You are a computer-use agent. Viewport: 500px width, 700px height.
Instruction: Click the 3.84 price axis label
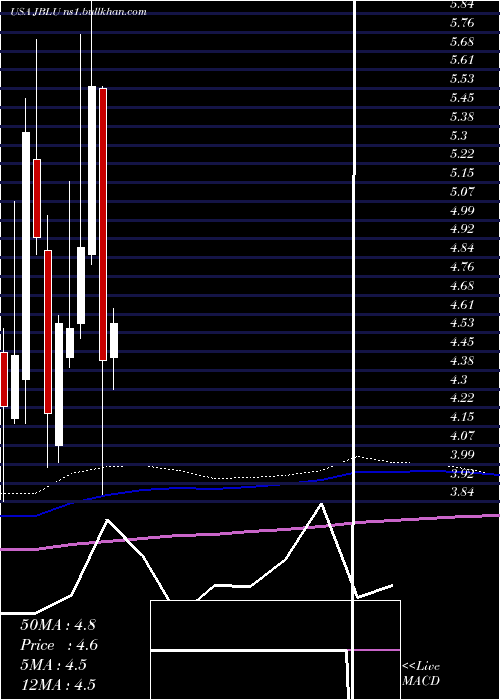[x=462, y=492]
